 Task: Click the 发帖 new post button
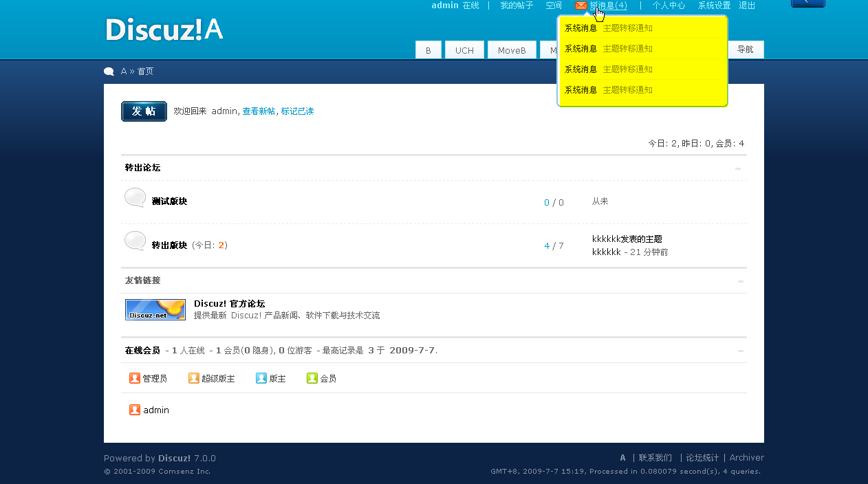tap(144, 111)
